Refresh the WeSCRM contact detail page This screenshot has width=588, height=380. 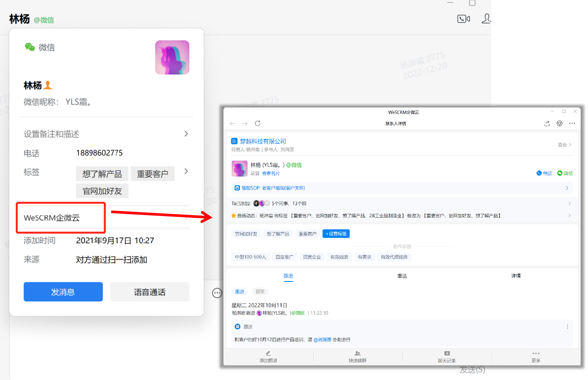[x=257, y=123]
